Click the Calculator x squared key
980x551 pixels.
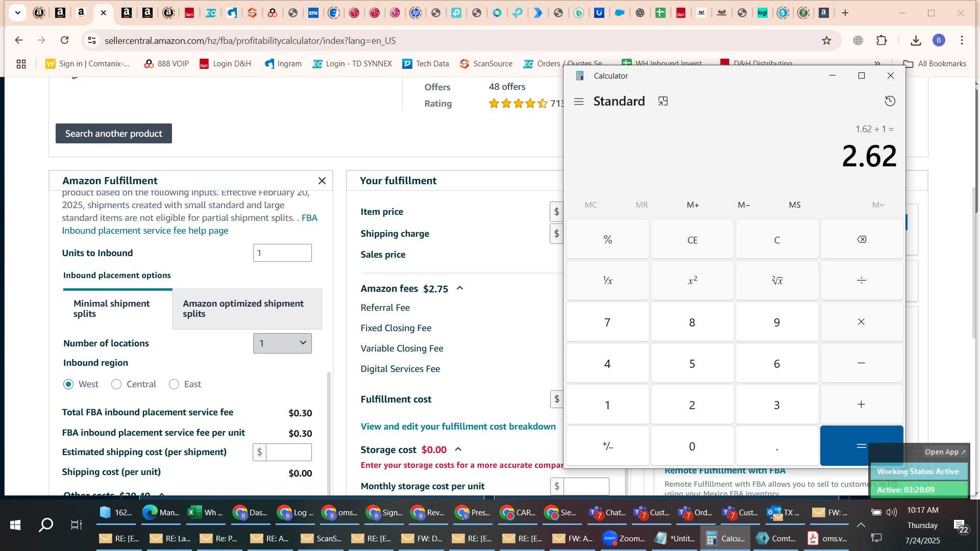point(692,281)
